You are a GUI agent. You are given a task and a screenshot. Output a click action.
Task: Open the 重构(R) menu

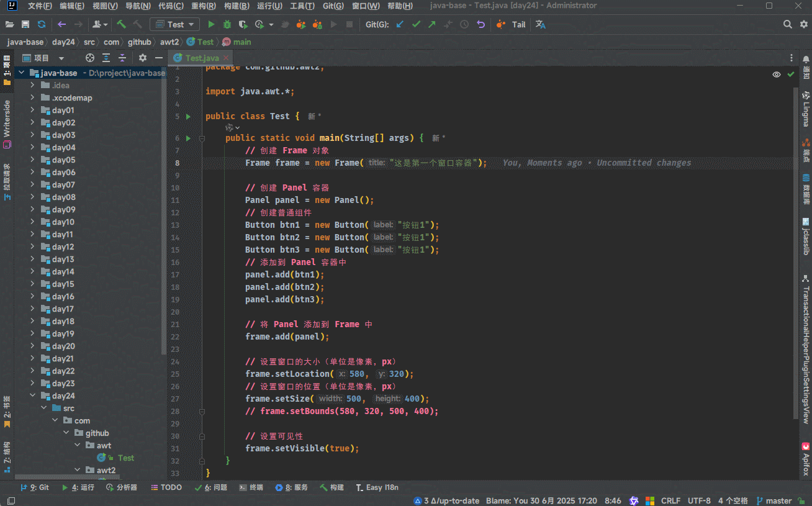204,6
